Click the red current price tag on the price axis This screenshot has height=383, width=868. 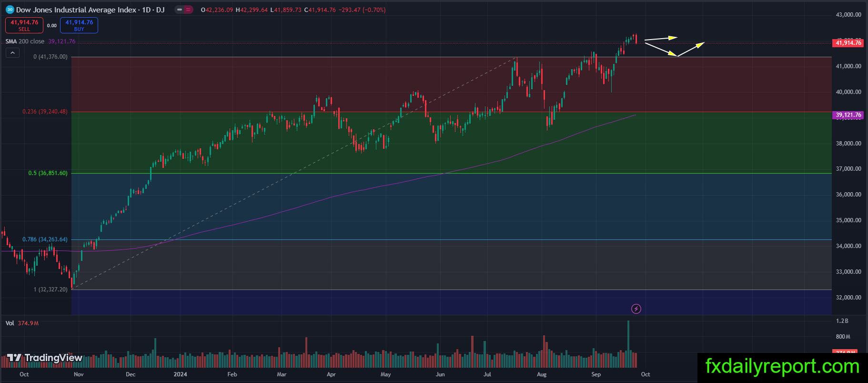click(848, 43)
